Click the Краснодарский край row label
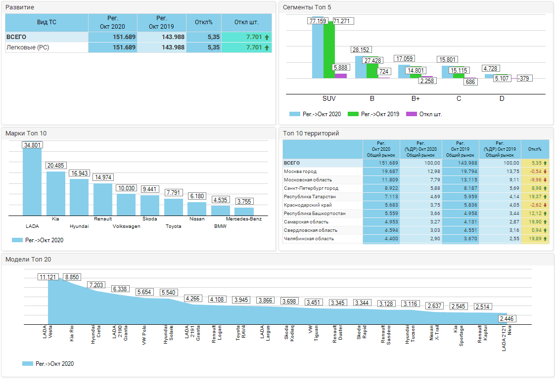This screenshot has width=555, height=392. point(308,205)
